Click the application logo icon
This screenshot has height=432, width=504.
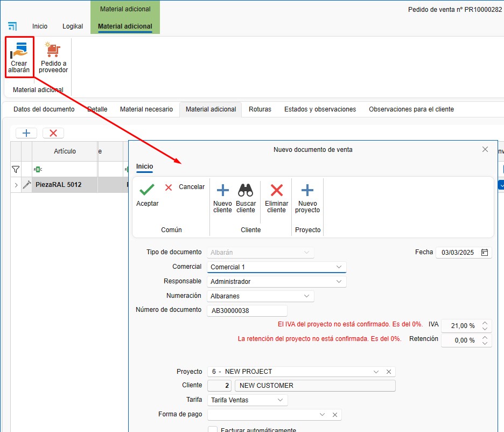click(12, 26)
